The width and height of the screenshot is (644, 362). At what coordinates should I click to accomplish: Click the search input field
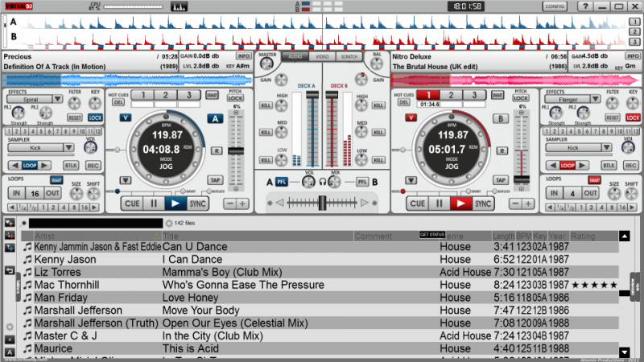tap(96, 224)
